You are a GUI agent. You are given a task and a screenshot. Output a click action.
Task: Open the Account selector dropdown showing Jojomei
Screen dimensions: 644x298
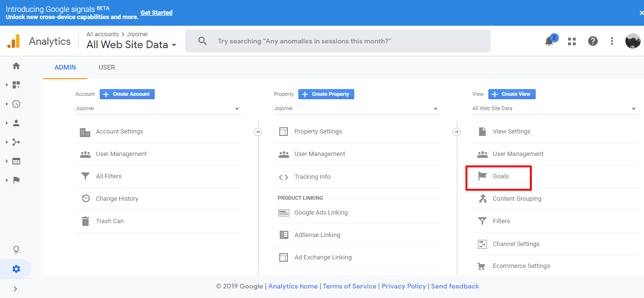click(x=158, y=109)
